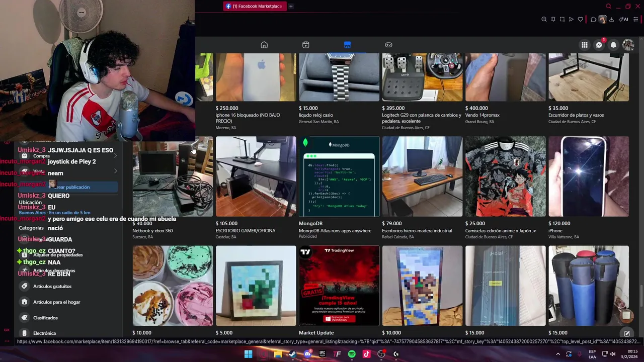Open the pixel art frame $5.000 listing
This screenshot has height=362, width=644.
[x=256, y=291]
